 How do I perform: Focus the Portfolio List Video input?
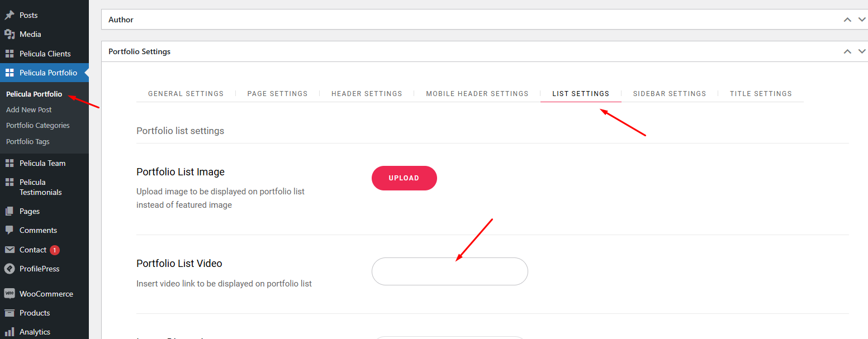[x=450, y=271]
